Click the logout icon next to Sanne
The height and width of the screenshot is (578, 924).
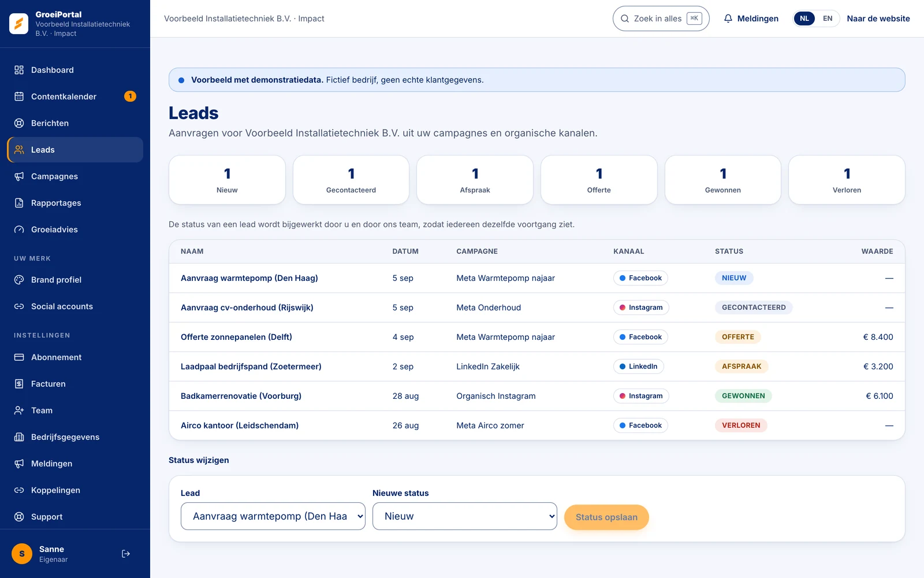126,554
